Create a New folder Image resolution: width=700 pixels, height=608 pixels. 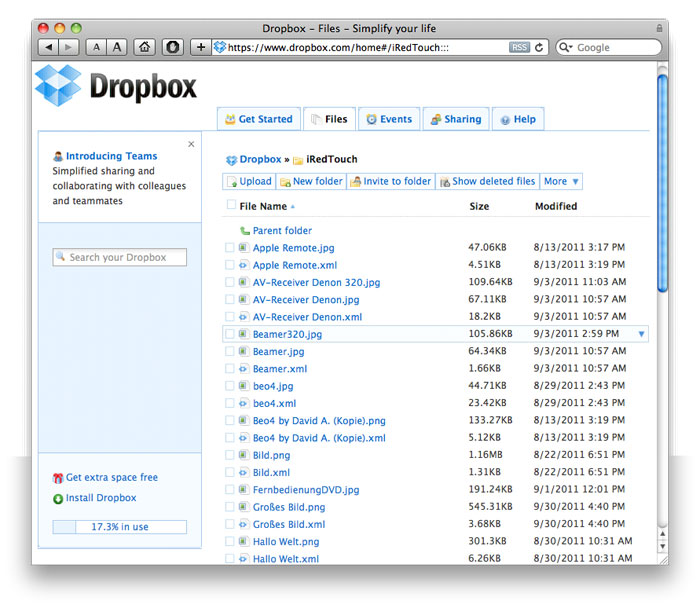[311, 181]
